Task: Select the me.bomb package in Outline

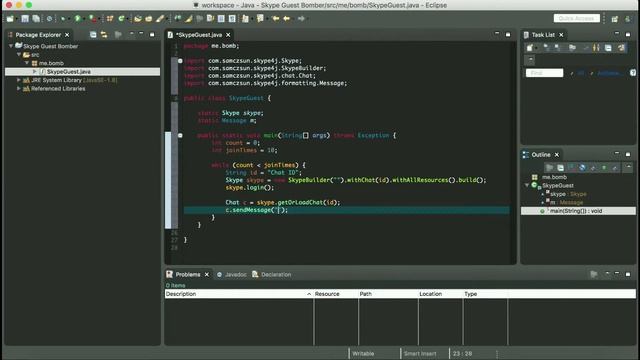Action: coord(554,177)
